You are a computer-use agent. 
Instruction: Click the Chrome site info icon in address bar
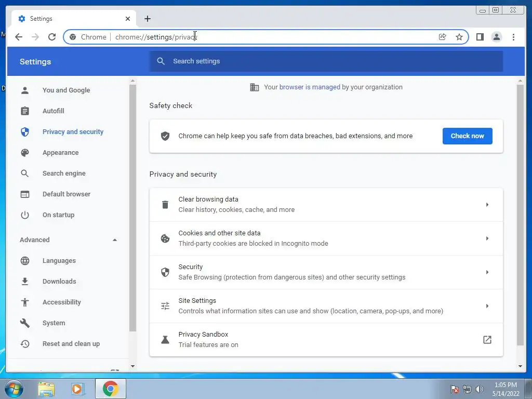(x=73, y=37)
